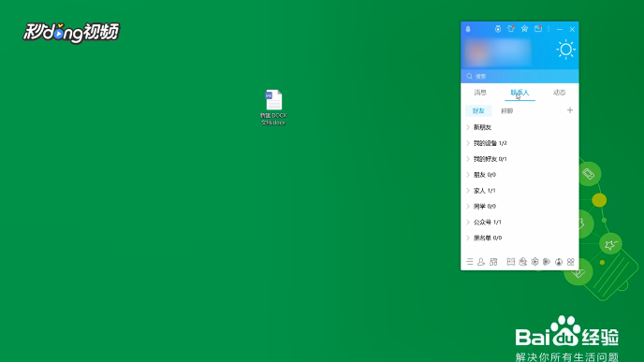Click the QQ penguin logo icon
Viewport: 644px width, 362px height.
(x=468, y=29)
